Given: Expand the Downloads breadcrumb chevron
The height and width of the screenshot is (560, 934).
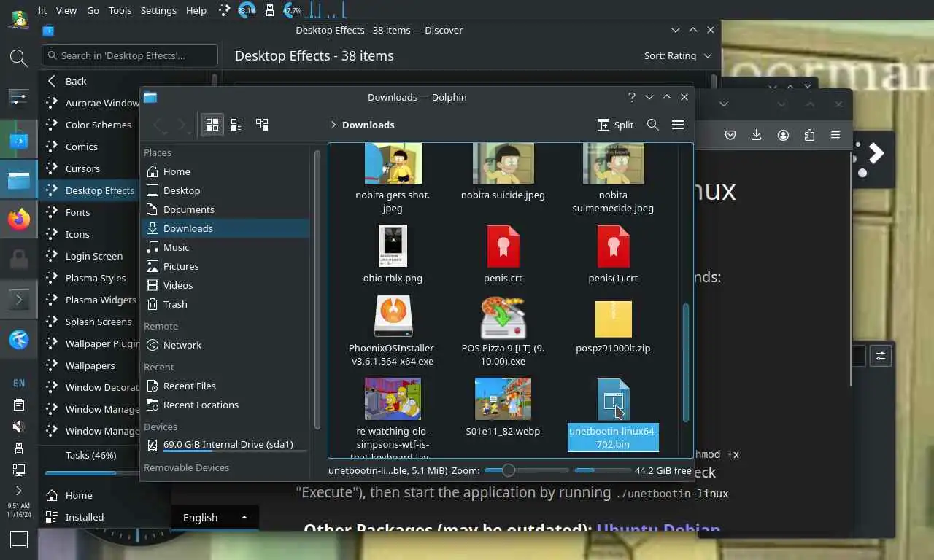Looking at the screenshot, I should tap(333, 125).
